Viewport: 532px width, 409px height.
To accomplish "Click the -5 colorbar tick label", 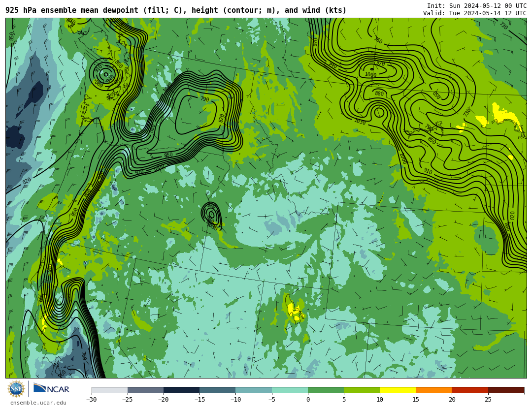I will coord(271,400).
